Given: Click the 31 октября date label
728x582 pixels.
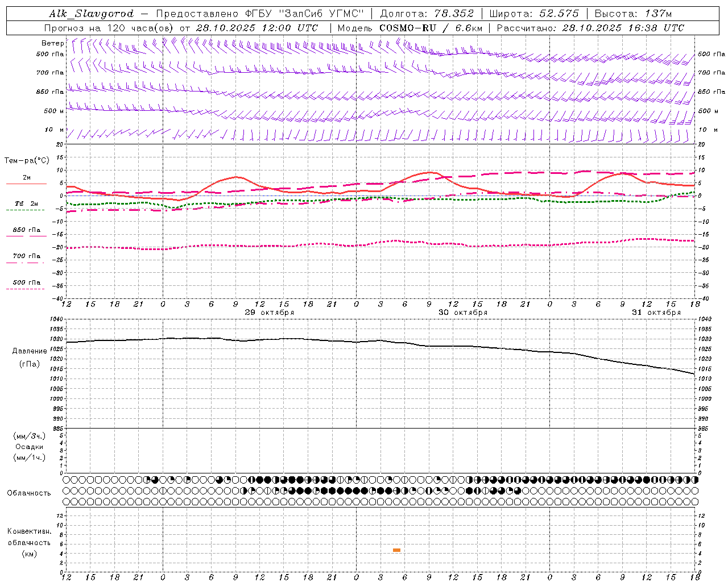Looking at the screenshot, I should click(656, 313).
